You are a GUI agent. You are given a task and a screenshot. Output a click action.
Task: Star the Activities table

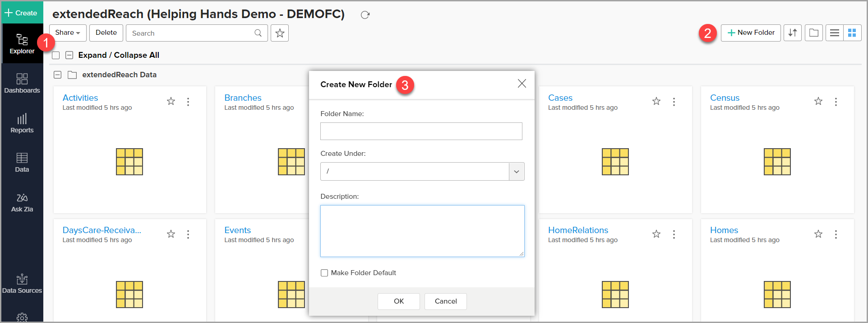coord(171,101)
